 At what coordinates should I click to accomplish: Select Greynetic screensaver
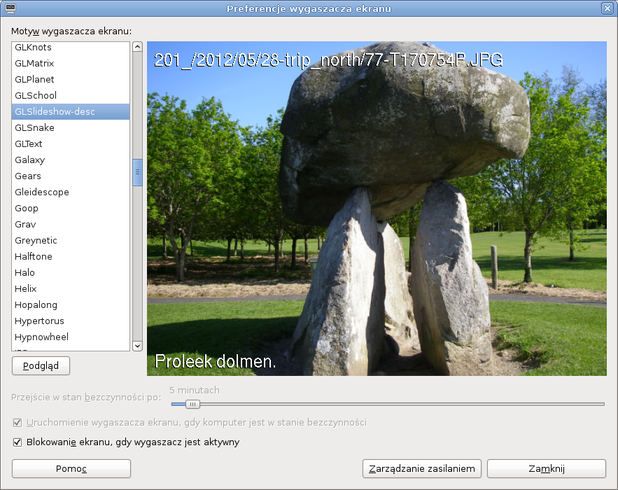(x=71, y=241)
